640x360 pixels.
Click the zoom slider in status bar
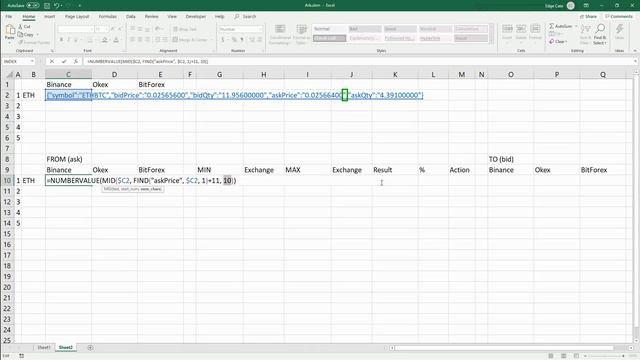coord(604,356)
